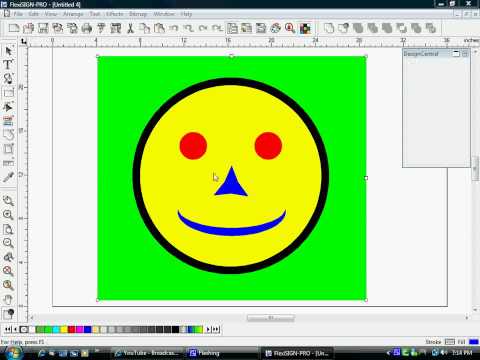Select the arrow Select tool
This screenshot has height=360, width=480.
8,51
